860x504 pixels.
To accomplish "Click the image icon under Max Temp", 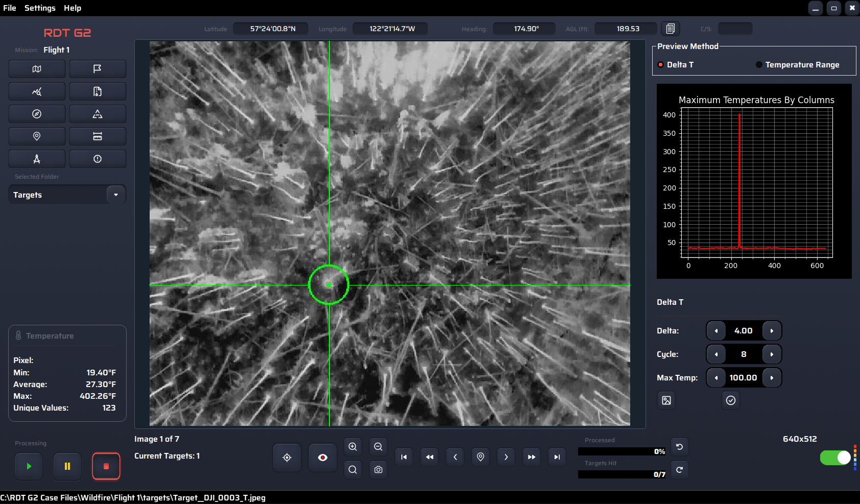I will click(x=666, y=400).
